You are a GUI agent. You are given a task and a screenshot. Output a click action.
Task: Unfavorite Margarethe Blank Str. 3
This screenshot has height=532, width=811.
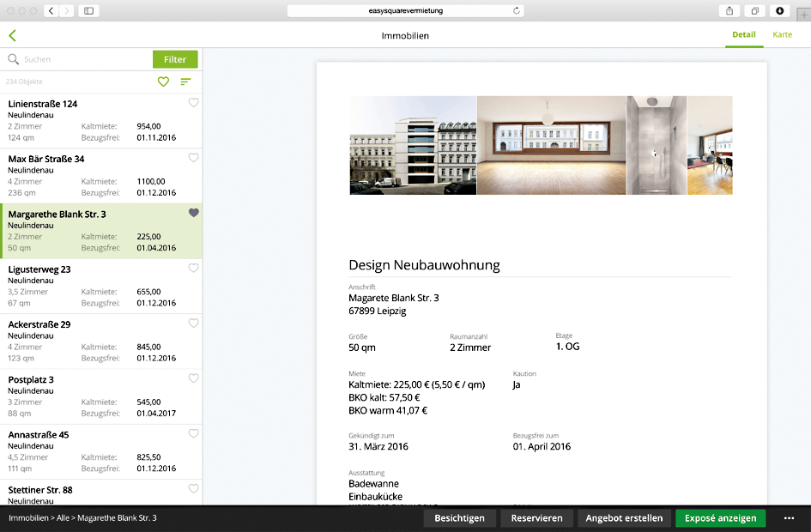[x=193, y=213]
